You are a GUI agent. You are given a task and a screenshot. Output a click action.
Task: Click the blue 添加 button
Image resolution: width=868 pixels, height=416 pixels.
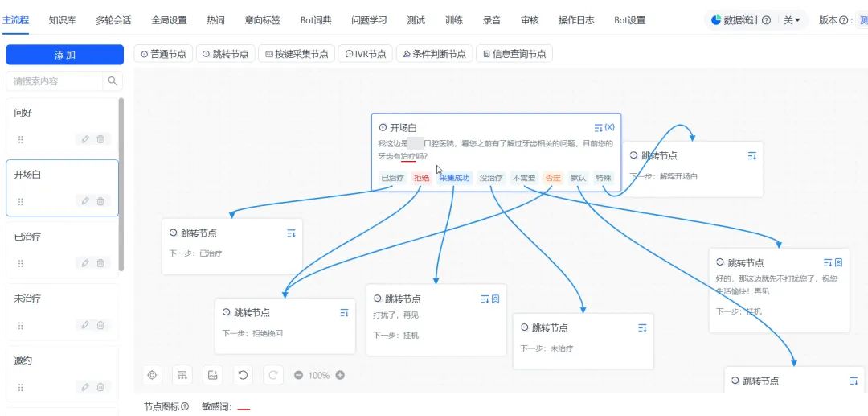click(x=65, y=55)
